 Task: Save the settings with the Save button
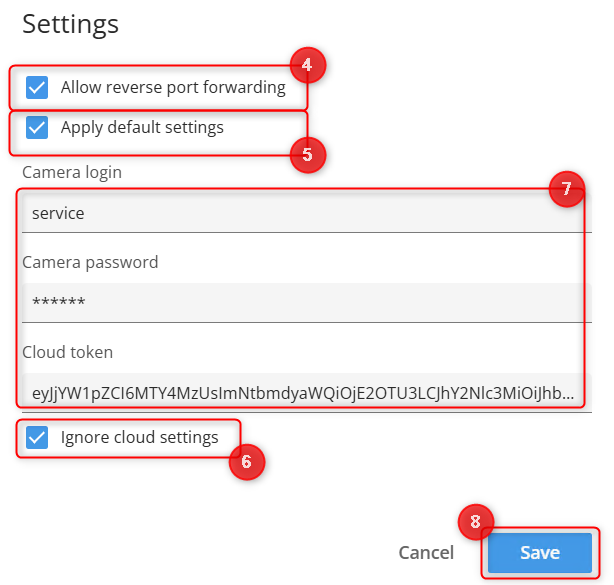(x=539, y=553)
